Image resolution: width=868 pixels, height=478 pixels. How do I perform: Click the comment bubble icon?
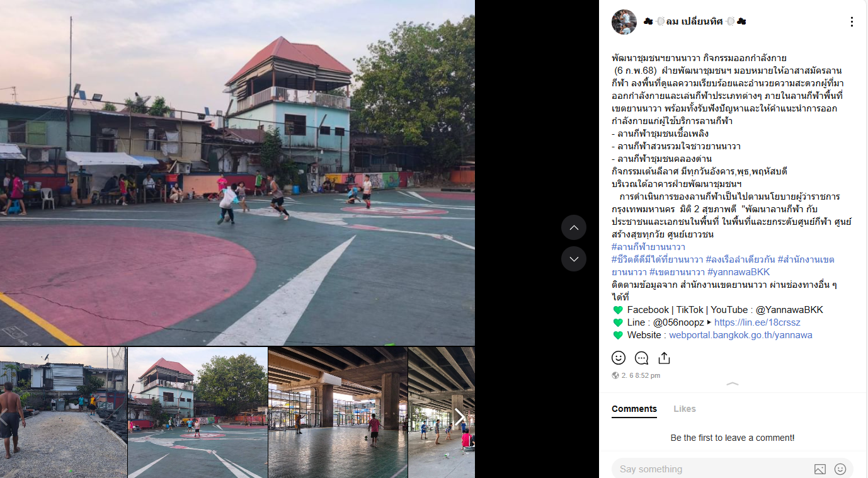[641, 358]
